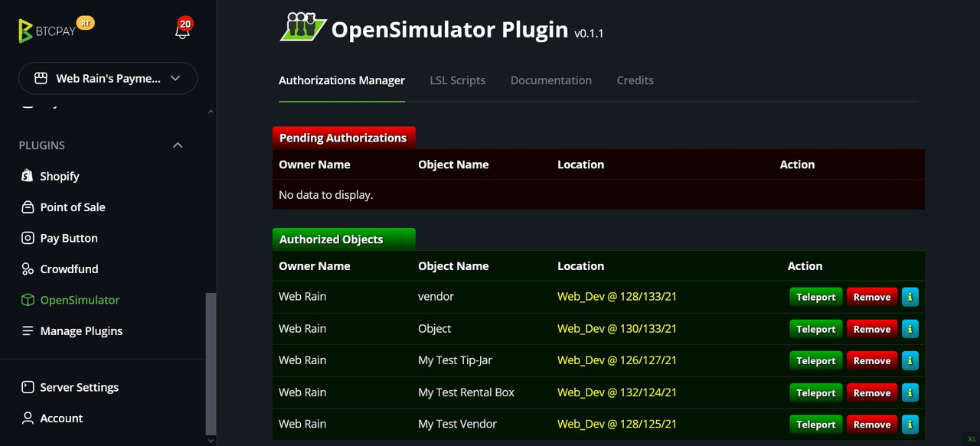Open Manage Plugins page
The width and height of the screenshot is (980, 446).
[81, 331]
